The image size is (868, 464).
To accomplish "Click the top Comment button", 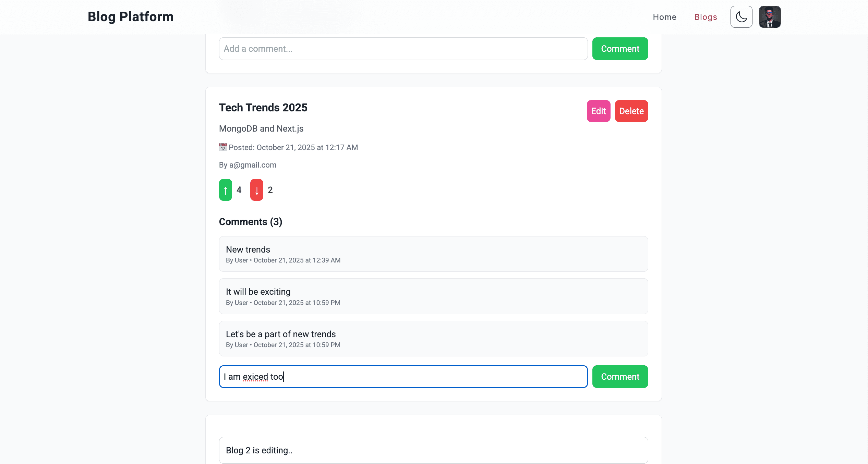I will (x=620, y=49).
